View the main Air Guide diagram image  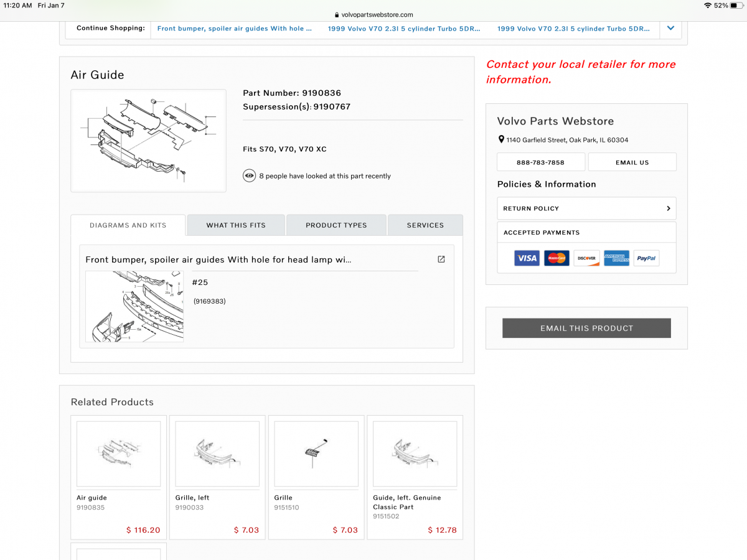(x=148, y=141)
